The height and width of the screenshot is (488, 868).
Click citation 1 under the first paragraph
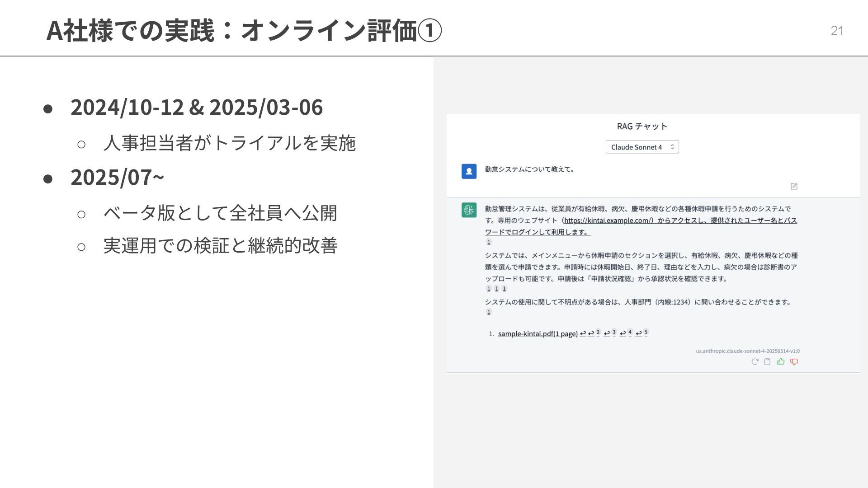(488, 242)
